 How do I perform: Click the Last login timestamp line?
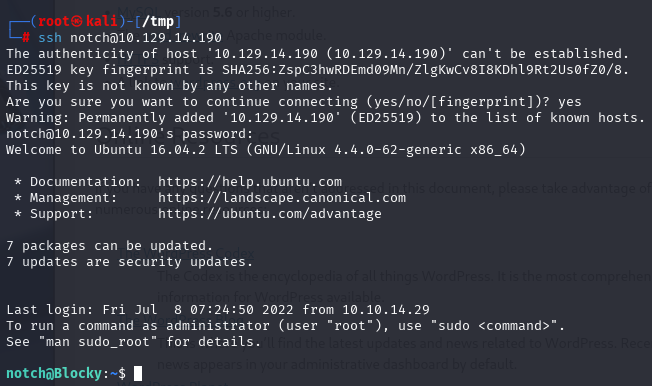pos(218,310)
